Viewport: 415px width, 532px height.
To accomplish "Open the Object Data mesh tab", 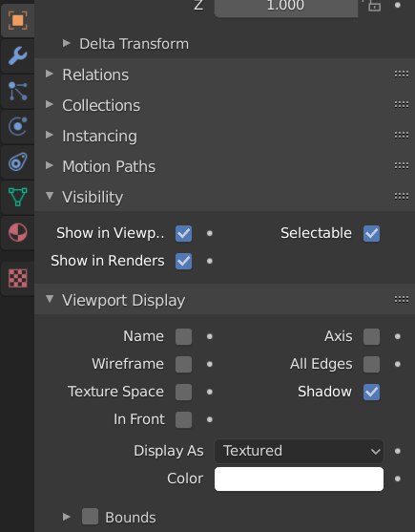I will (x=17, y=197).
